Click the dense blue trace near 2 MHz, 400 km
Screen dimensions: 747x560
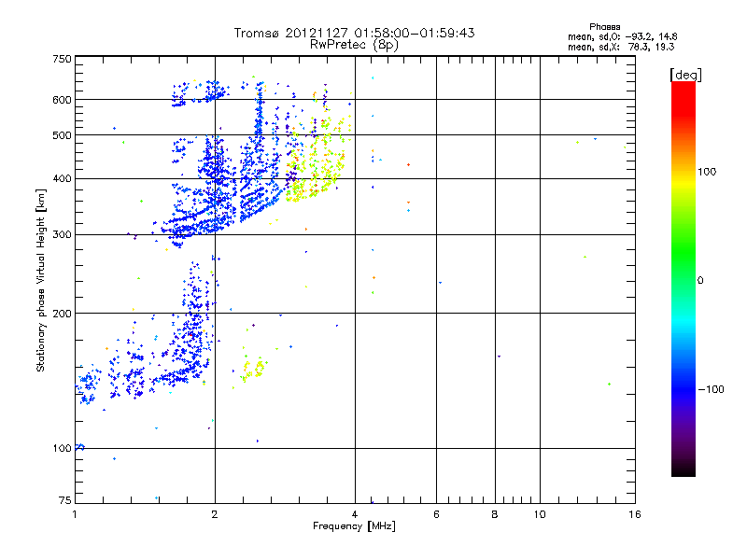point(217,183)
